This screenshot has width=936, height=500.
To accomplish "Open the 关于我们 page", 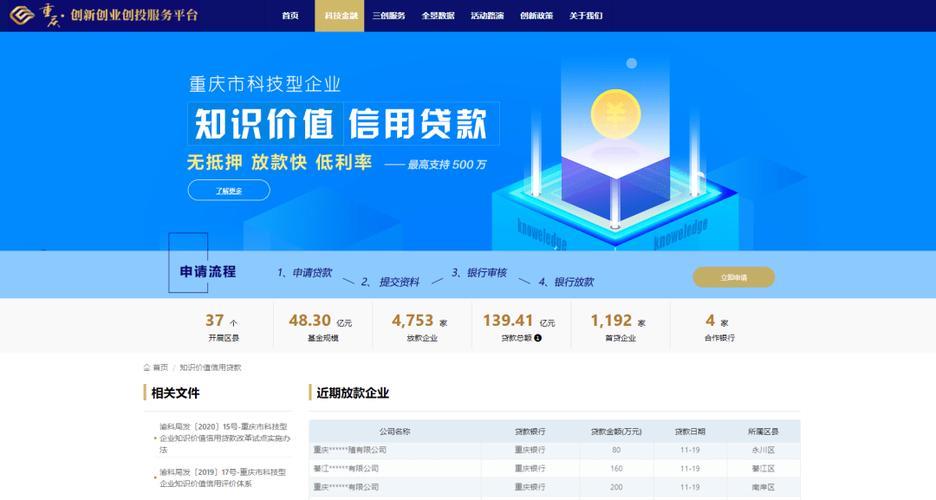I will click(x=586, y=16).
